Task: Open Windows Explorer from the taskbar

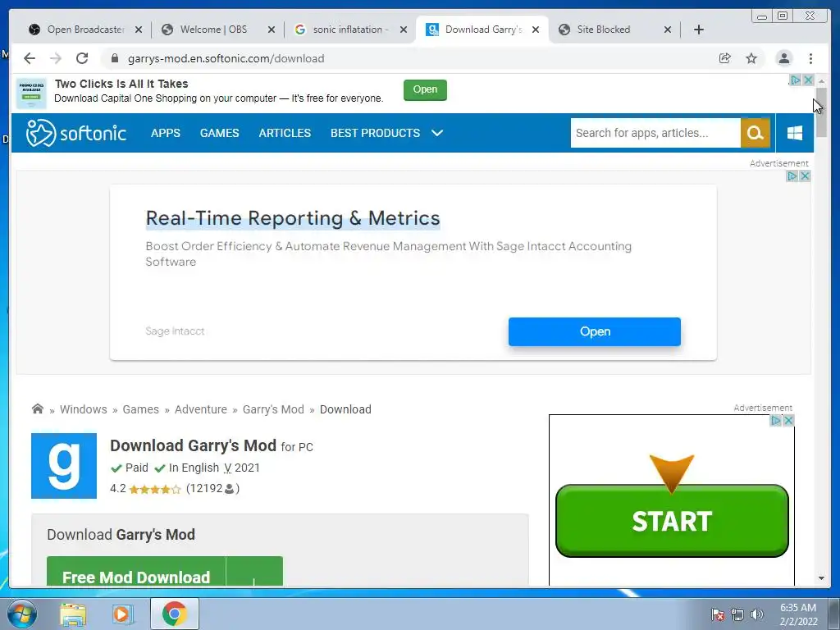Action: [73, 614]
